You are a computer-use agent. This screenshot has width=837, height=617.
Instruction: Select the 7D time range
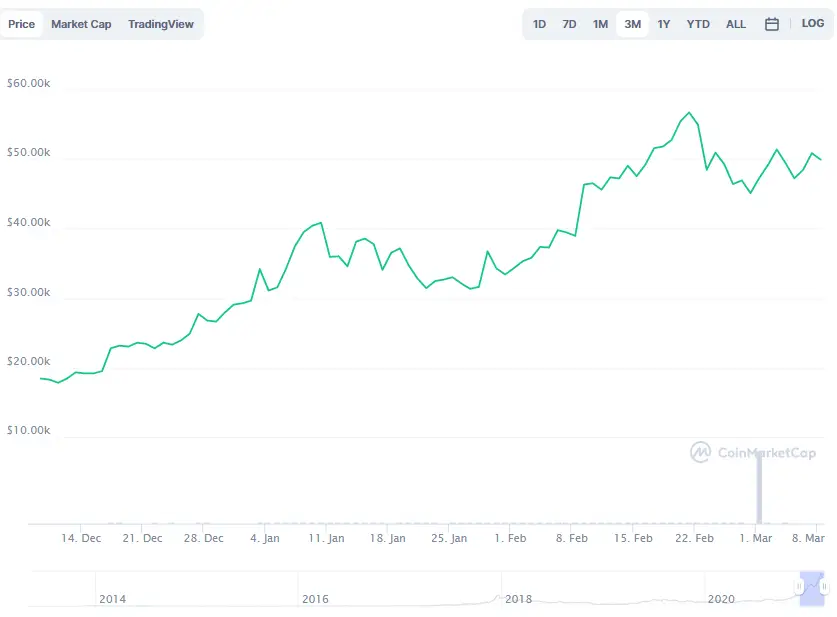[x=569, y=24]
